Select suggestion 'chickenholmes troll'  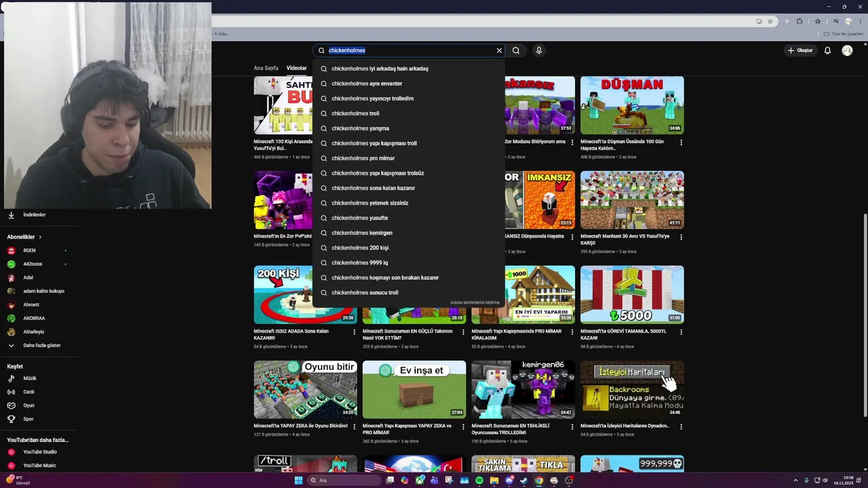[x=409, y=113]
